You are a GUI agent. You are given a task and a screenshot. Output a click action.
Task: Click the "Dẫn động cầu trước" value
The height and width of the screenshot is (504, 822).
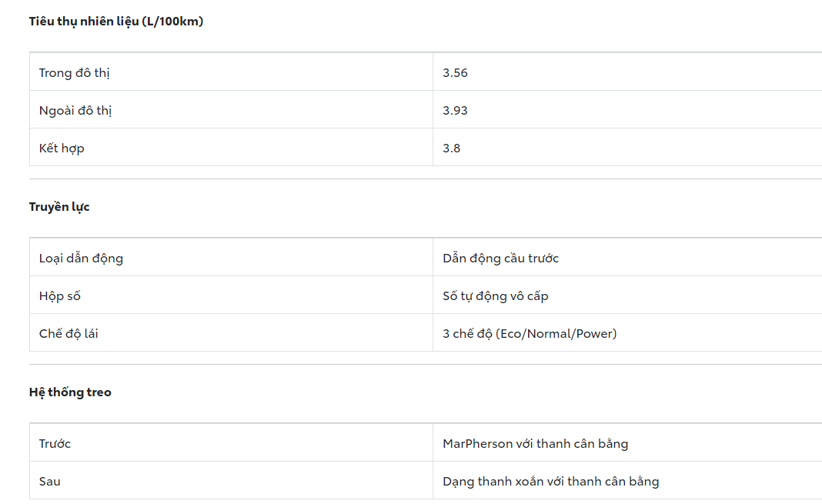point(500,259)
